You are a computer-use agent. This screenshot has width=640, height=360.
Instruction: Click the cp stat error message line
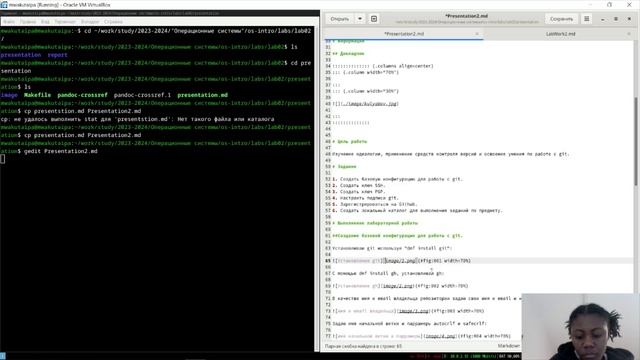(x=137, y=119)
